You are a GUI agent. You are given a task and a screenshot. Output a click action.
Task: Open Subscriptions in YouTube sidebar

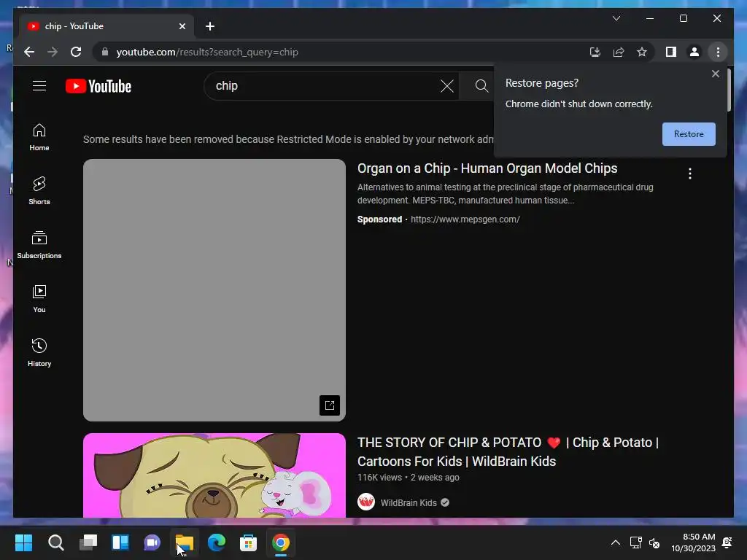coord(39,245)
